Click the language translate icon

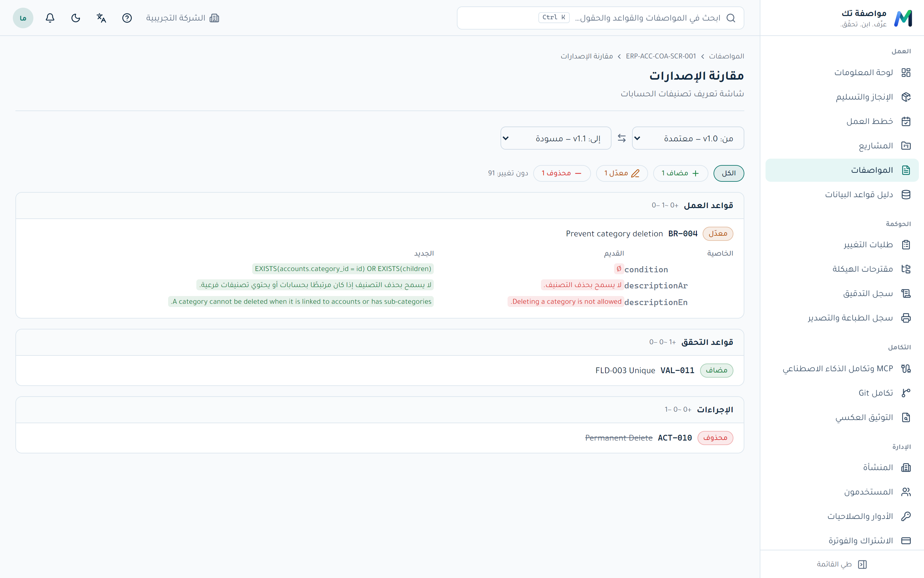tap(101, 18)
